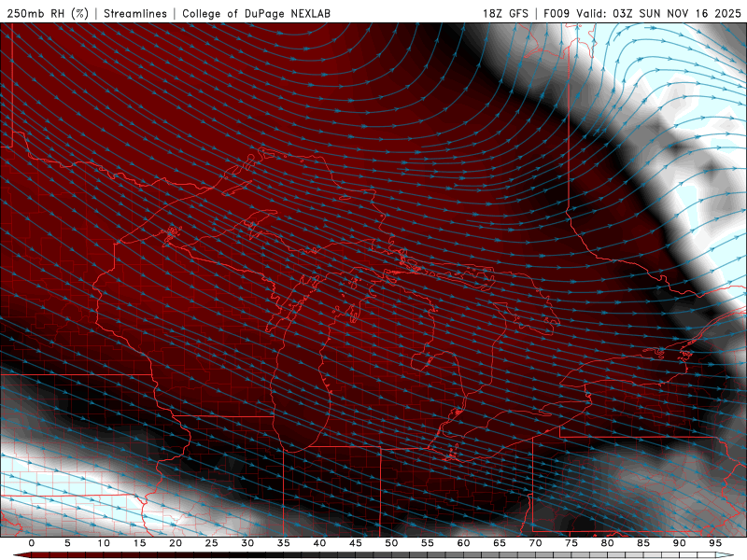Click inside the Lake Michigan outline
Screen dimensions: 747x560
[x=300, y=381]
